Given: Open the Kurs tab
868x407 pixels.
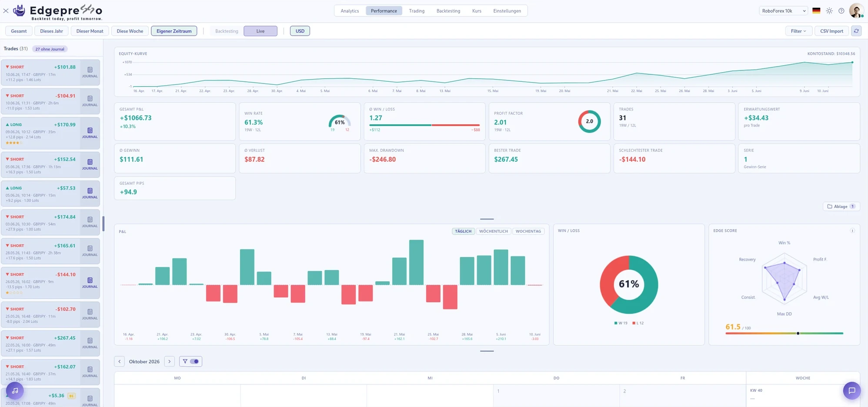Looking at the screenshot, I should 477,11.
